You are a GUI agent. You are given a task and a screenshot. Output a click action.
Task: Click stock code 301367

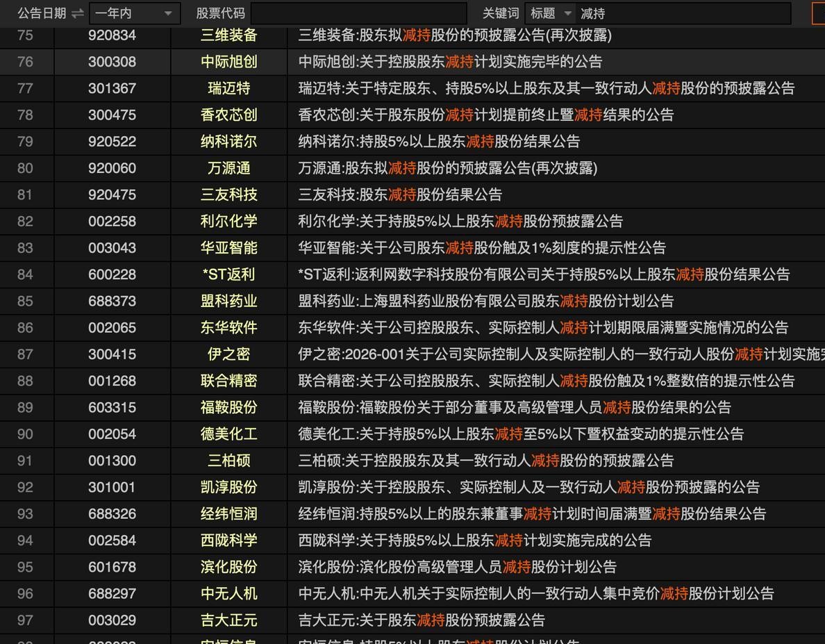click(x=112, y=88)
